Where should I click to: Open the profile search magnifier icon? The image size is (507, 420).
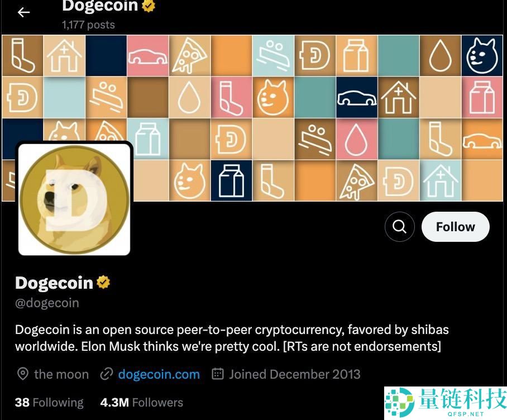[x=400, y=227]
